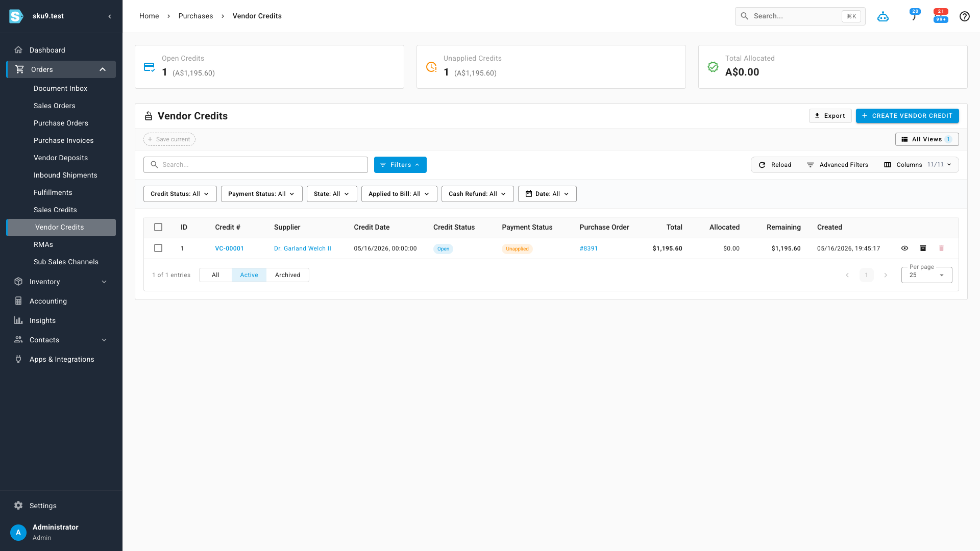The height and width of the screenshot is (551, 980).
Task: Change the Per page value dropdown
Action: (927, 275)
